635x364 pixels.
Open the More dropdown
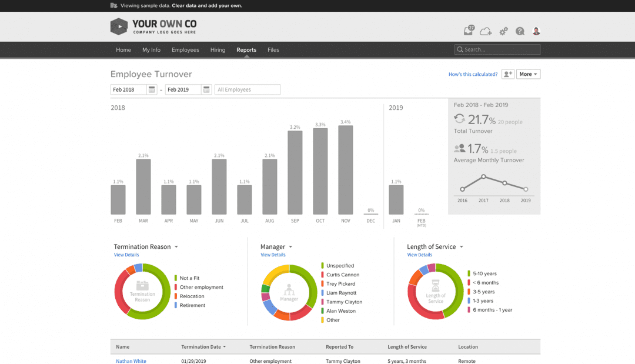[x=527, y=74]
